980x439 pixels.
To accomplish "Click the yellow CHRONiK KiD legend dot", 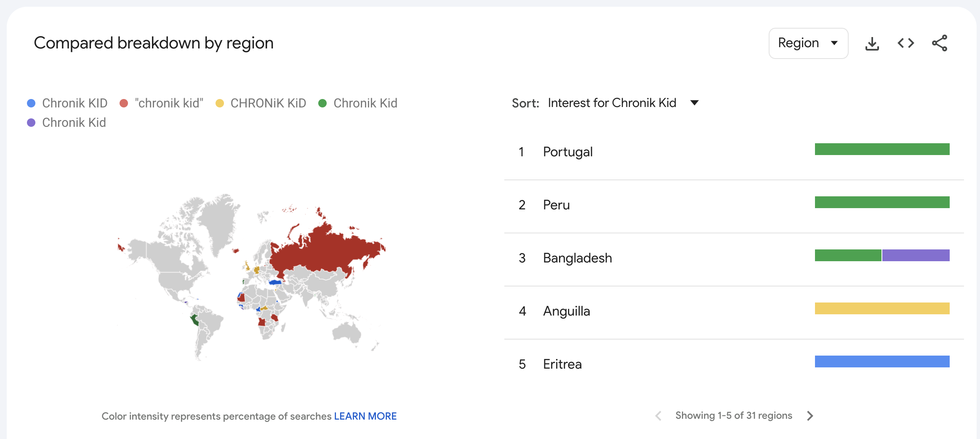I will [219, 103].
